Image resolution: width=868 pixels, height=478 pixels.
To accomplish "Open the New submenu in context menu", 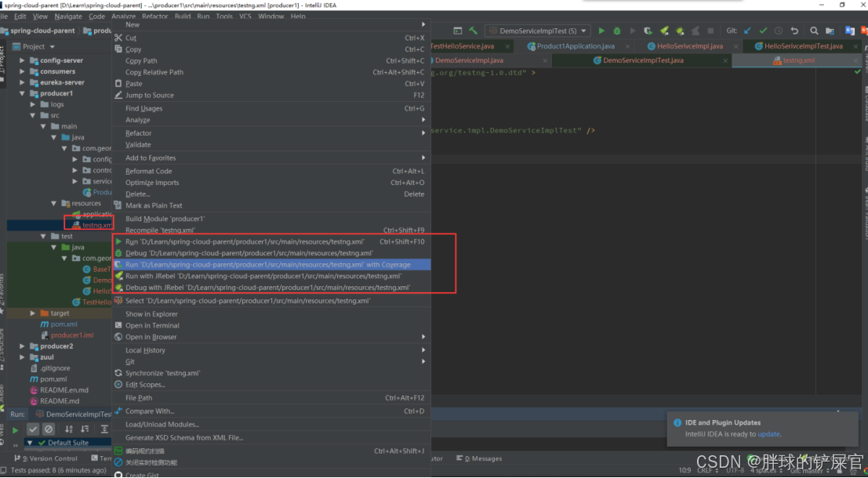I will pyautogui.click(x=271, y=25).
